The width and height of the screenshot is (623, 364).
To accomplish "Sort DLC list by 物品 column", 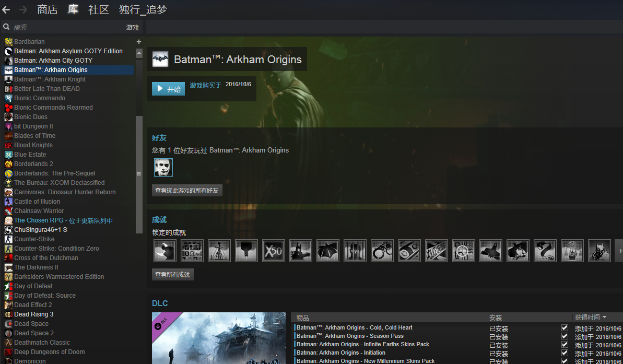I will click(303, 318).
